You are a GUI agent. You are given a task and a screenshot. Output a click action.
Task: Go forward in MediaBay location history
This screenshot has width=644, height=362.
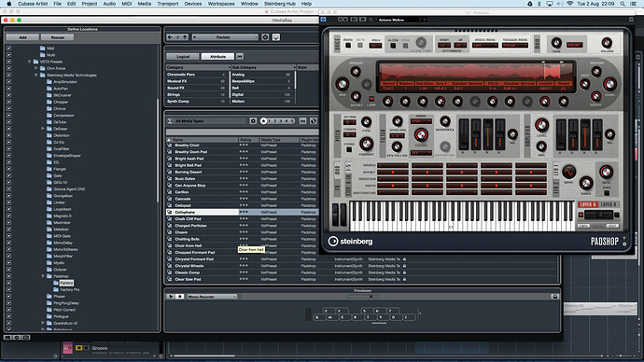(x=177, y=37)
